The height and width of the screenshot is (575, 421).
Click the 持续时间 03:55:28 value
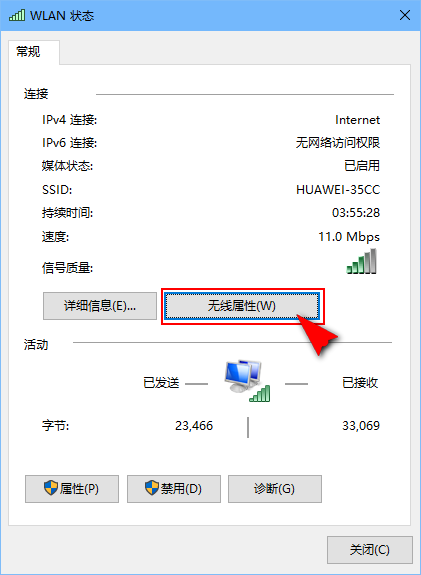click(356, 213)
